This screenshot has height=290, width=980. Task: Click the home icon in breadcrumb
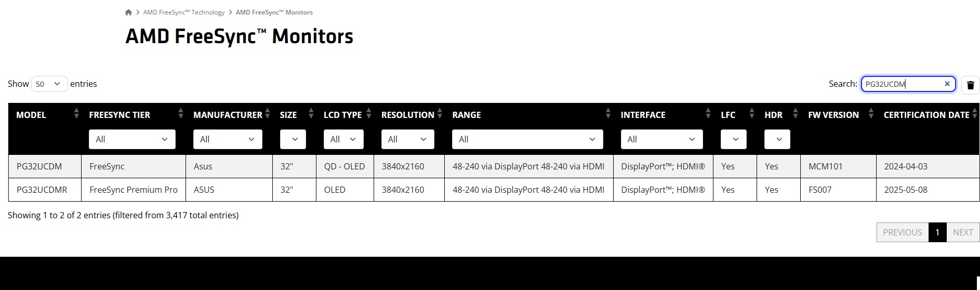pyautogui.click(x=128, y=12)
